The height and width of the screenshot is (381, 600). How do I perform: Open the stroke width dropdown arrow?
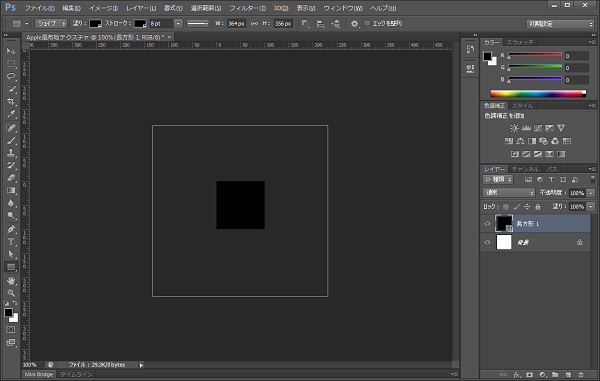point(178,24)
